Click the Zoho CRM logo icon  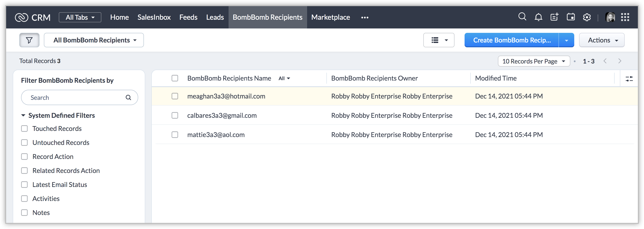click(x=21, y=17)
